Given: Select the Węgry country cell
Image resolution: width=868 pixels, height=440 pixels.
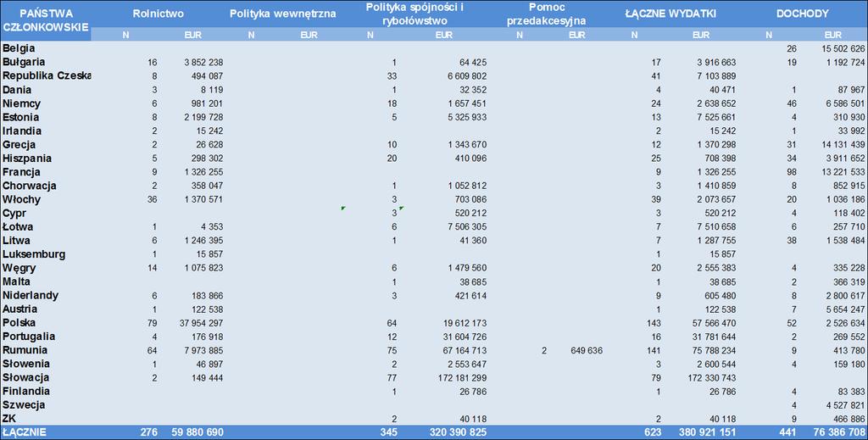Looking at the screenshot, I should pyautogui.click(x=19, y=268).
